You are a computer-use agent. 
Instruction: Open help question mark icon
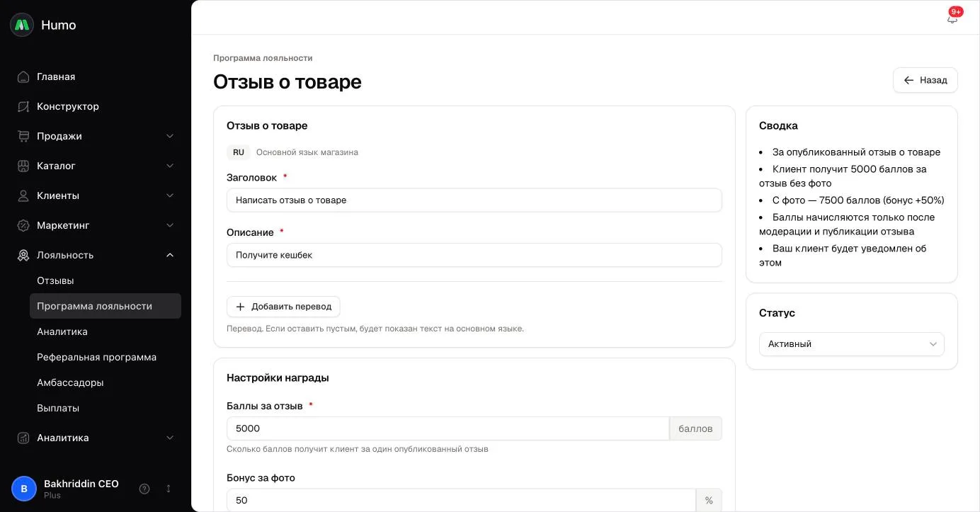click(144, 489)
